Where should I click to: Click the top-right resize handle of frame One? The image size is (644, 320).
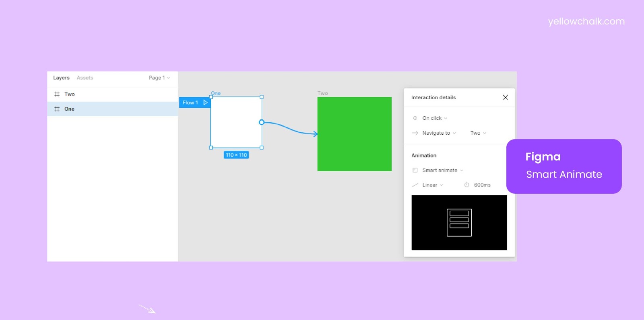262,97
